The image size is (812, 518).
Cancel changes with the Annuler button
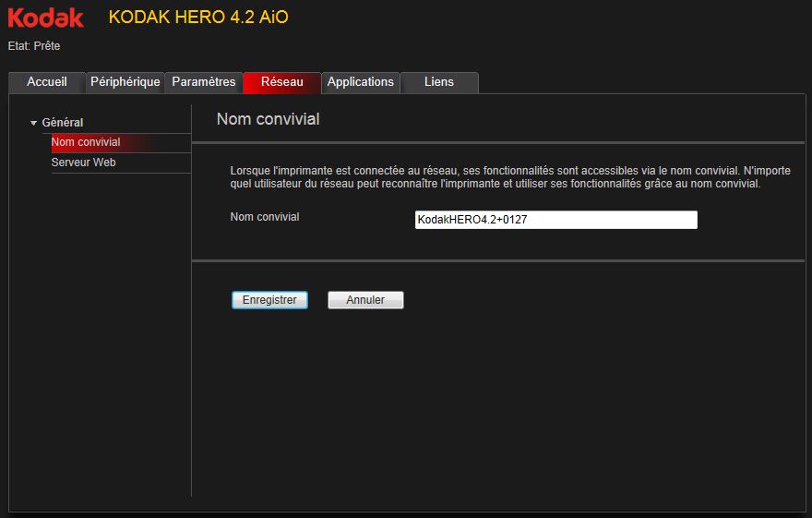tap(365, 300)
